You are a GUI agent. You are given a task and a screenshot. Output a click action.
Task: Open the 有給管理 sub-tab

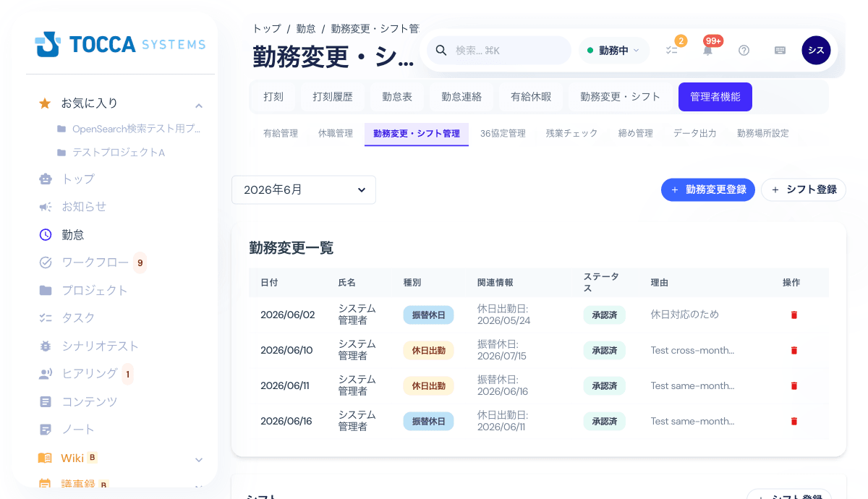pos(281,134)
